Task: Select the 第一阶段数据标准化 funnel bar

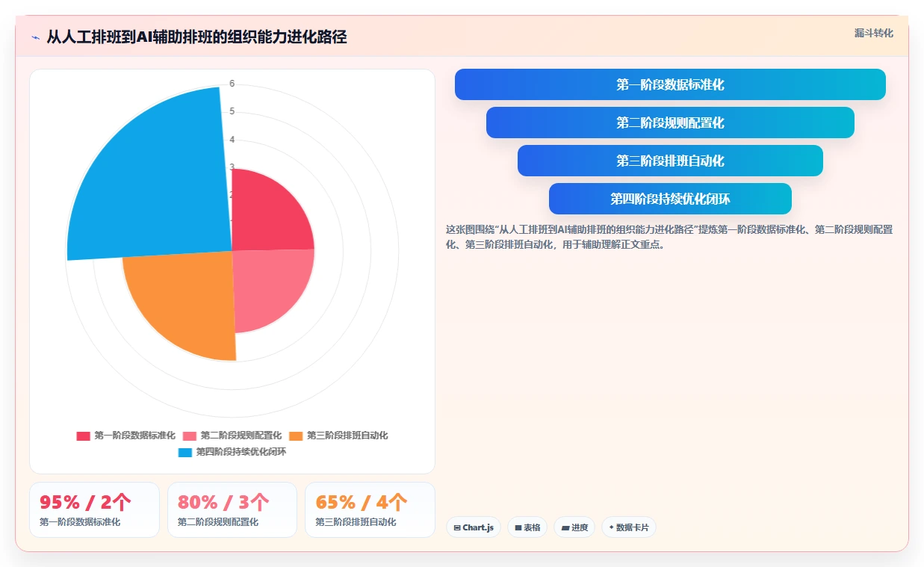Action: point(670,84)
